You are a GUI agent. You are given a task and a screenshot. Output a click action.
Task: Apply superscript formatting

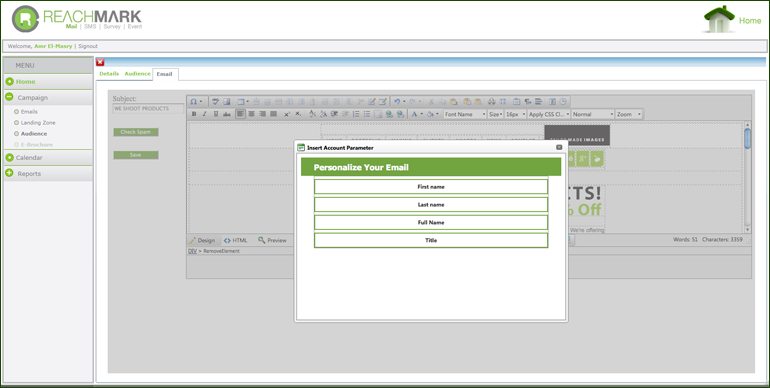point(287,114)
